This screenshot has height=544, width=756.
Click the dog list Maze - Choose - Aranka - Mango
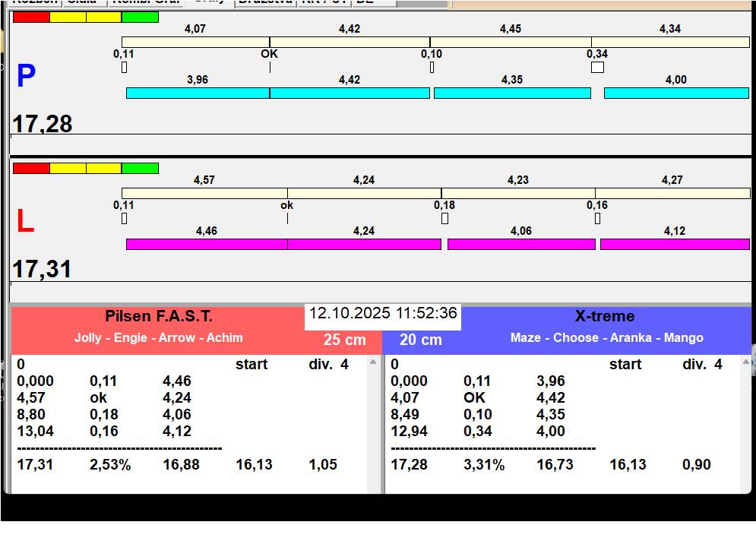coord(607,337)
